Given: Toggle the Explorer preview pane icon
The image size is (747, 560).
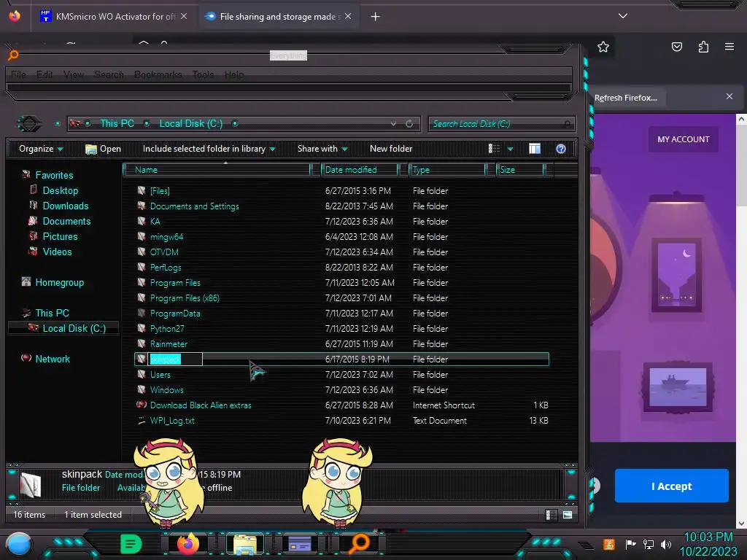Looking at the screenshot, I should 535,149.
